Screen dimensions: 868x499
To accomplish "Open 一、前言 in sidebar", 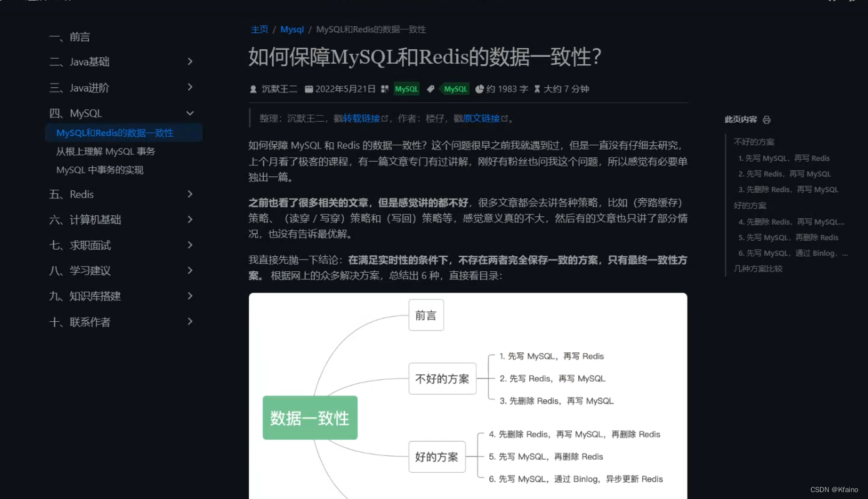I will (x=70, y=37).
